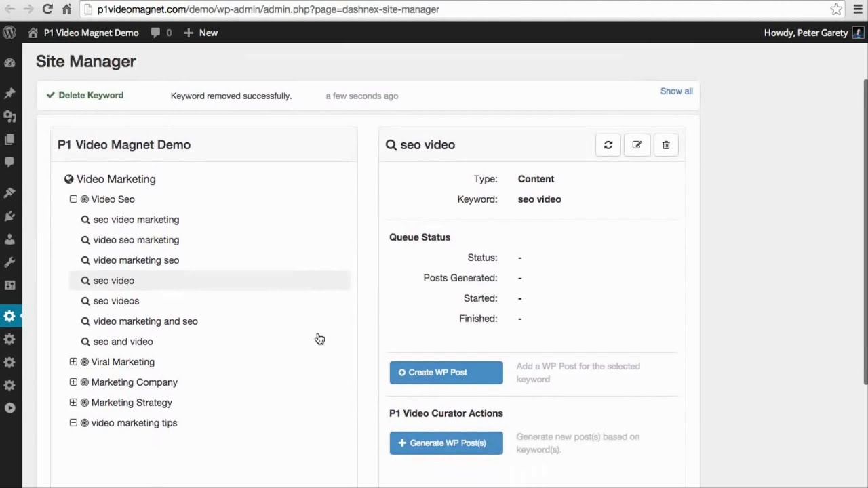The width and height of the screenshot is (868, 488).
Task: Open the Comments bubble sidebar icon
Action: (9, 163)
